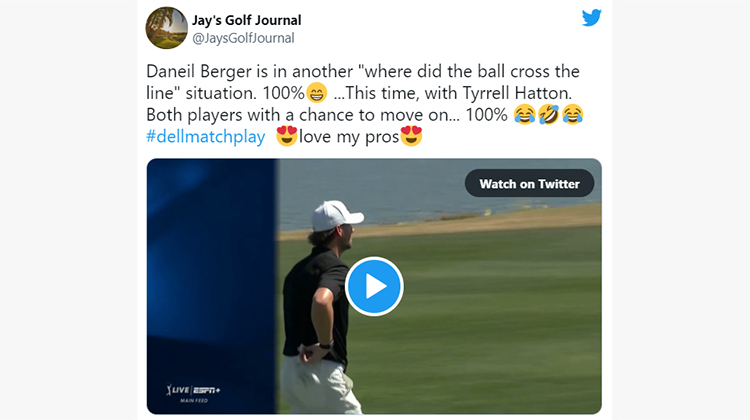This screenshot has width=750, height=420.
Task: Click the golfer in the video thumbnail
Action: tap(320, 306)
